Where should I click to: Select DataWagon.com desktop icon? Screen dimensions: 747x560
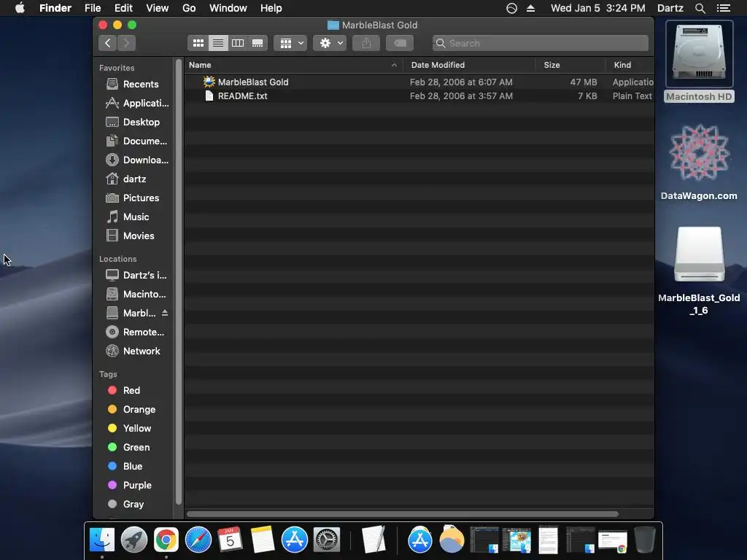coord(699,162)
